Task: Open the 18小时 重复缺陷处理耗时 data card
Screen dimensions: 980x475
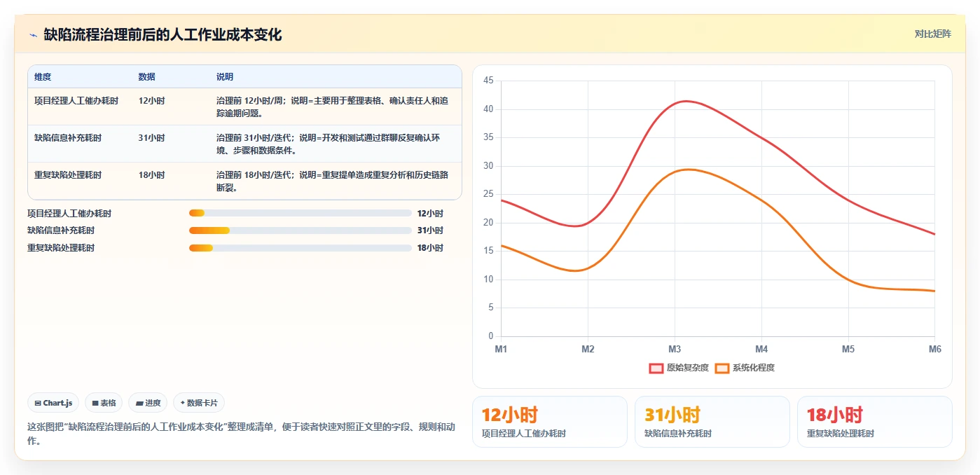Action: [875, 422]
